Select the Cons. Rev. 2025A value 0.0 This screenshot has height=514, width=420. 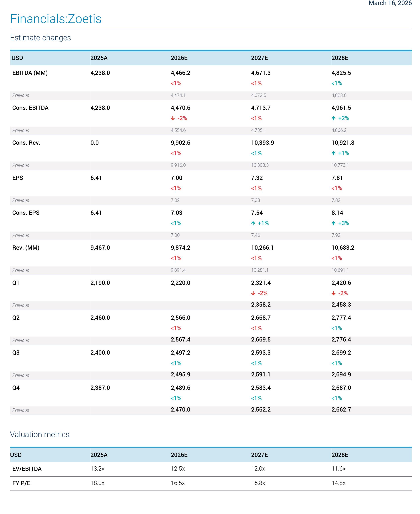pos(94,143)
